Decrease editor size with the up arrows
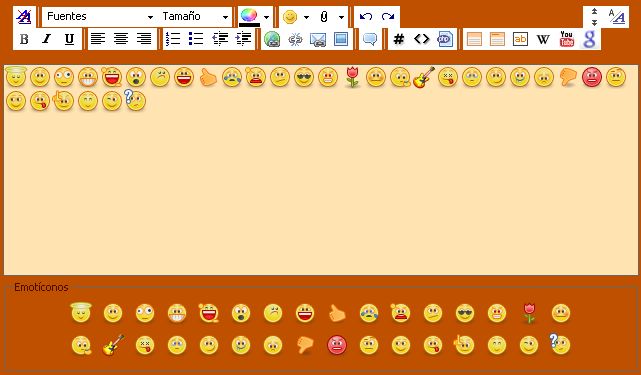The height and width of the screenshot is (375, 641). [594, 11]
